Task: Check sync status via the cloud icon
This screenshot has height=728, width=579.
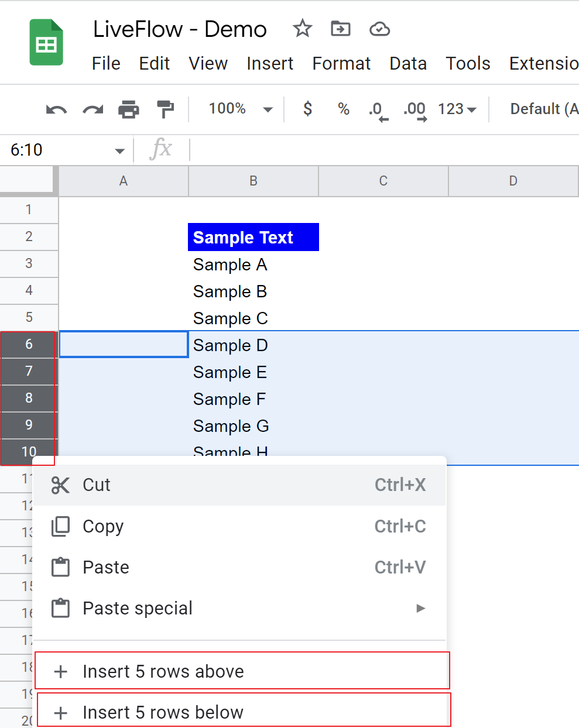Action: [379, 28]
